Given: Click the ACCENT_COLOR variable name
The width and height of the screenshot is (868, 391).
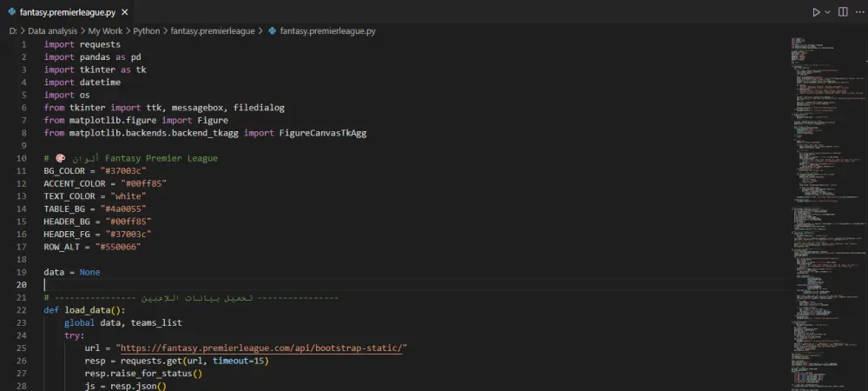Looking at the screenshot, I should click(75, 183).
